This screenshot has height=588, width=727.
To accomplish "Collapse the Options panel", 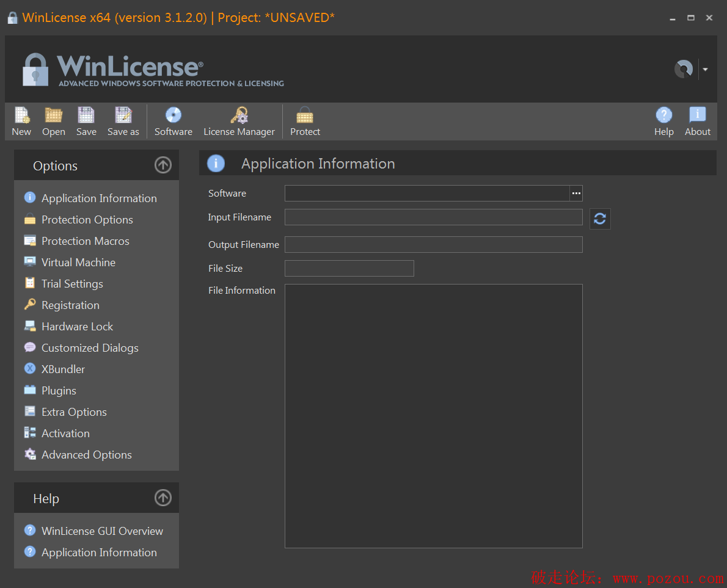I will (163, 165).
